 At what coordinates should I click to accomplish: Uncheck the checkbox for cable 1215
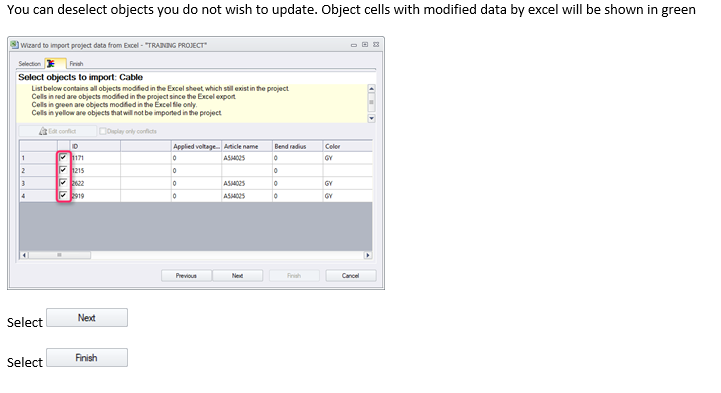(x=63, y=170)
